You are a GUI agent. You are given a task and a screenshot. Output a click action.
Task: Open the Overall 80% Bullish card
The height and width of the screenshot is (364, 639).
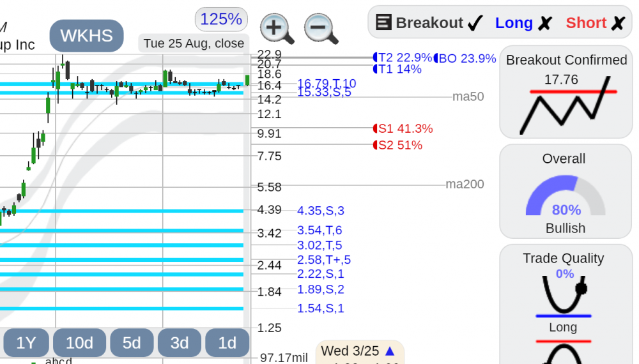(566, 192)
